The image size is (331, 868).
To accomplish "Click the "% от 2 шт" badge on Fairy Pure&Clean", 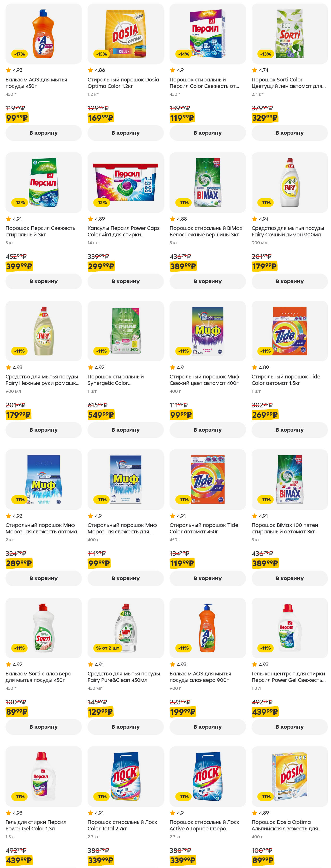I will [x=108, y=648].
